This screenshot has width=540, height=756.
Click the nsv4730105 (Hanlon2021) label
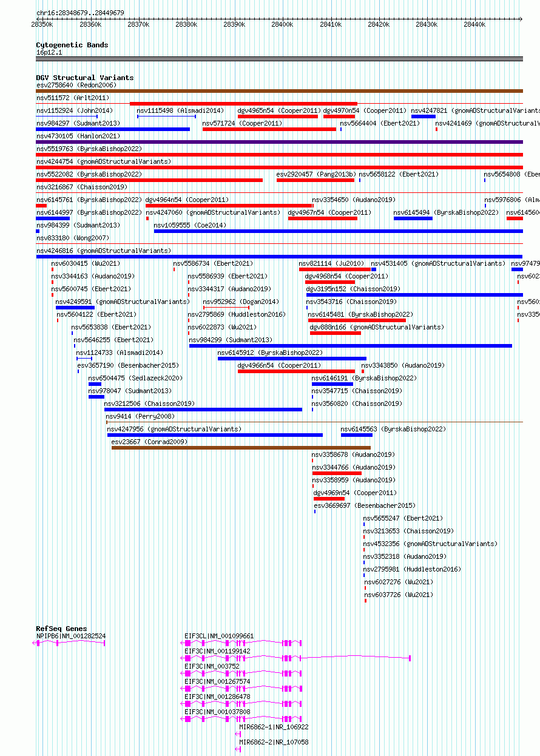[x=78, y=136]
